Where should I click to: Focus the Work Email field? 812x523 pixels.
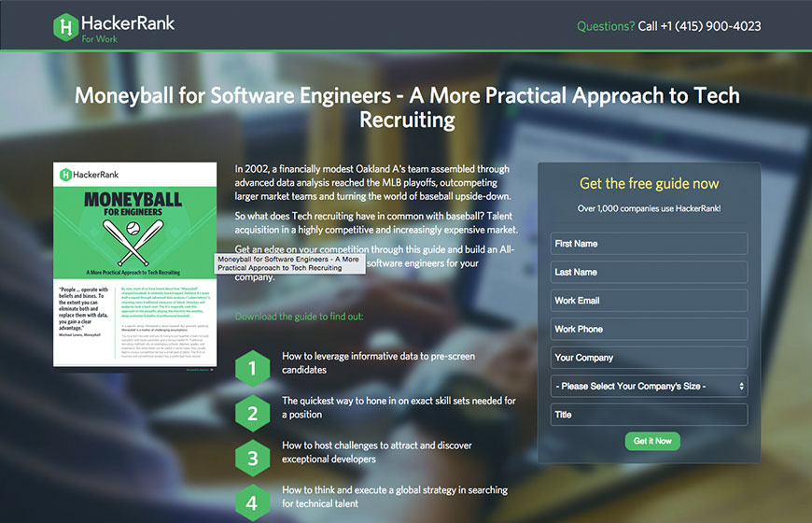pyautogui.click(x=649, y=301)
